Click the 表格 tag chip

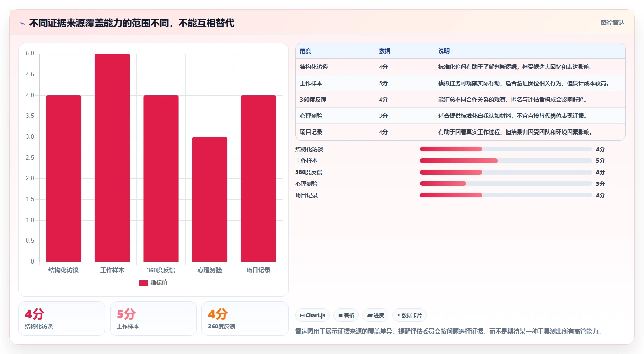point(346,315)
